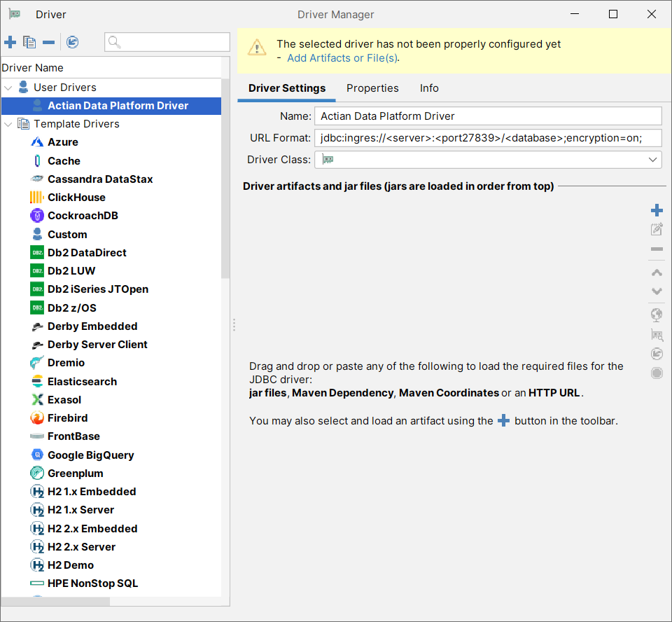This screenshot has height=622, width=672.
Task: Select the Cache template driver
Action: coord(64,161)
